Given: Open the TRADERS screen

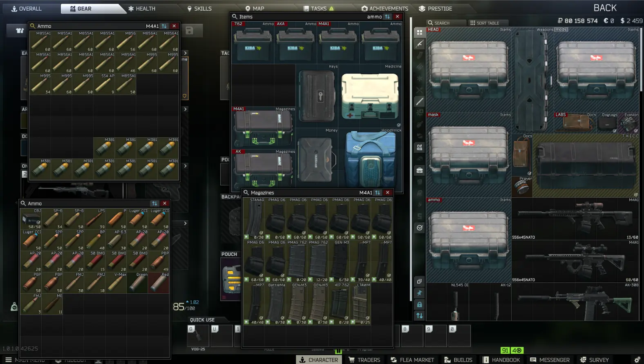Looking at the screenshot, I should point(364,360).
